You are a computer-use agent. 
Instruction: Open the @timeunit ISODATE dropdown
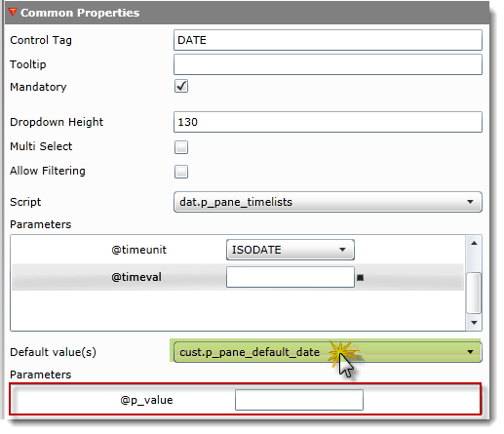pyautogui.click(x=290, y=250)
